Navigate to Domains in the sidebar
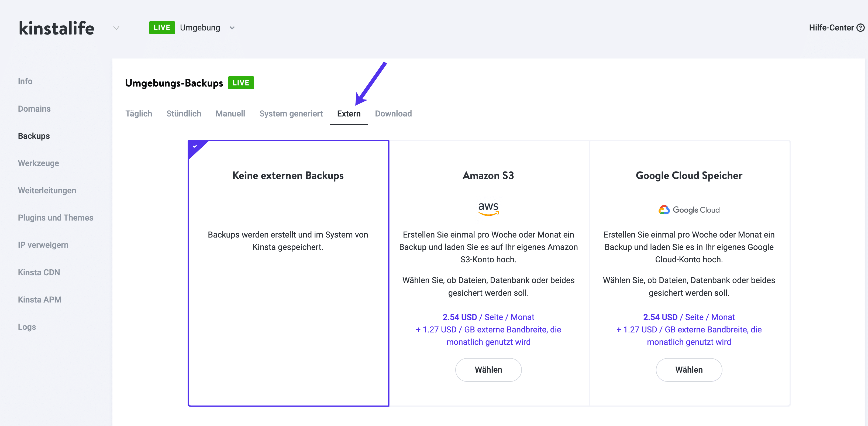This screenshot has height=426, width=868. point(34,108)
